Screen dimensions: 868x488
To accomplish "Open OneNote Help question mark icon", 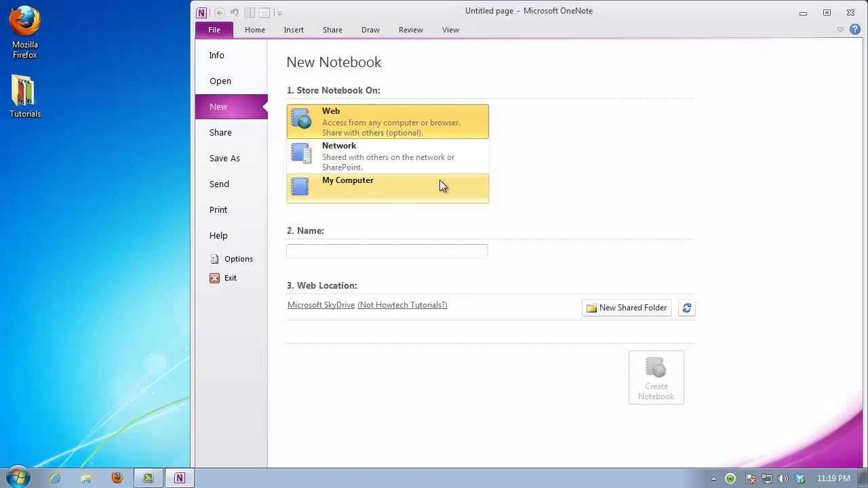I will (855, 30).
